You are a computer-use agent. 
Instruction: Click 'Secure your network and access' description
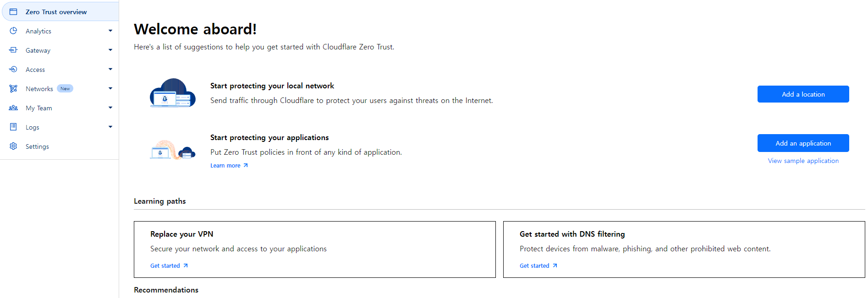(238, 249)
